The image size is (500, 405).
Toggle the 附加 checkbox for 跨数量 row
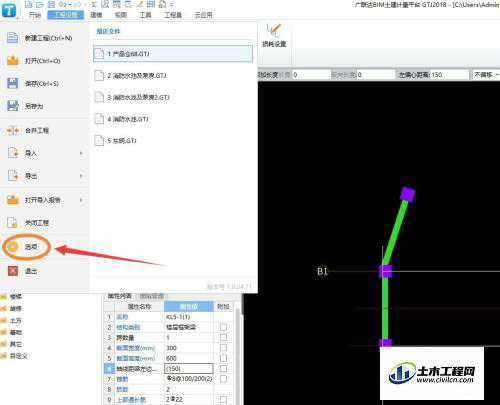[223, 338]
